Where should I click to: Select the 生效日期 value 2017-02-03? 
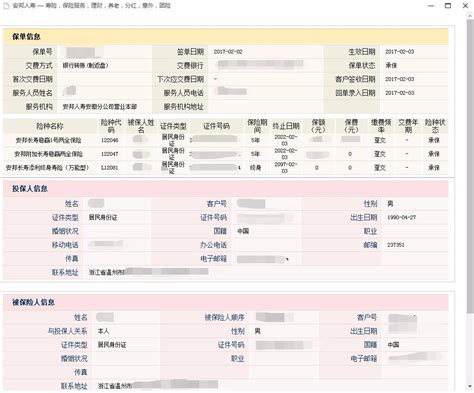(x=400, y=52)
